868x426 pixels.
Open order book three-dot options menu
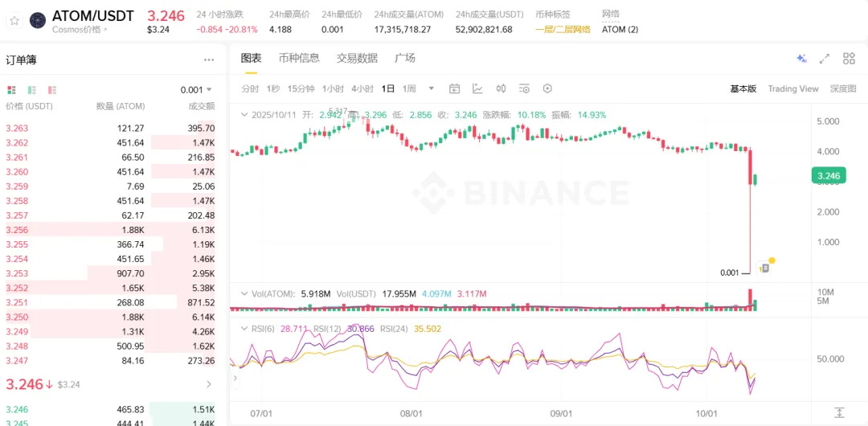(x=209, y=59)
